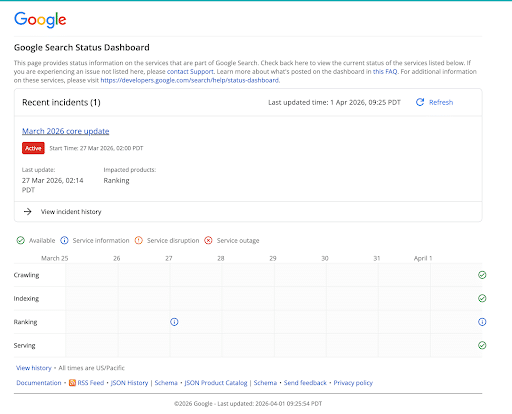Image resolution: width=512 pixels, height=414 pixels.
Task: Click the Serving row available status icon
Action: [x=482, y=345]
